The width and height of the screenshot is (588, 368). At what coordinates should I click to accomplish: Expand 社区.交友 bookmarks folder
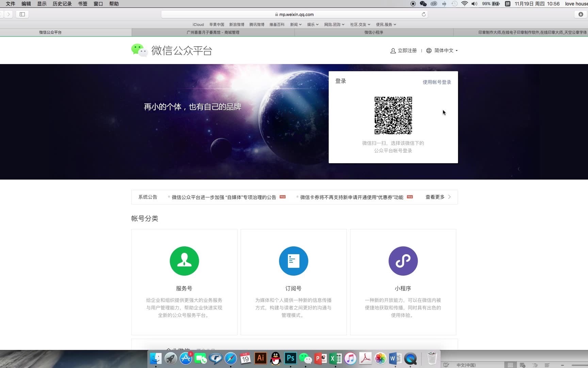point(360,25)
